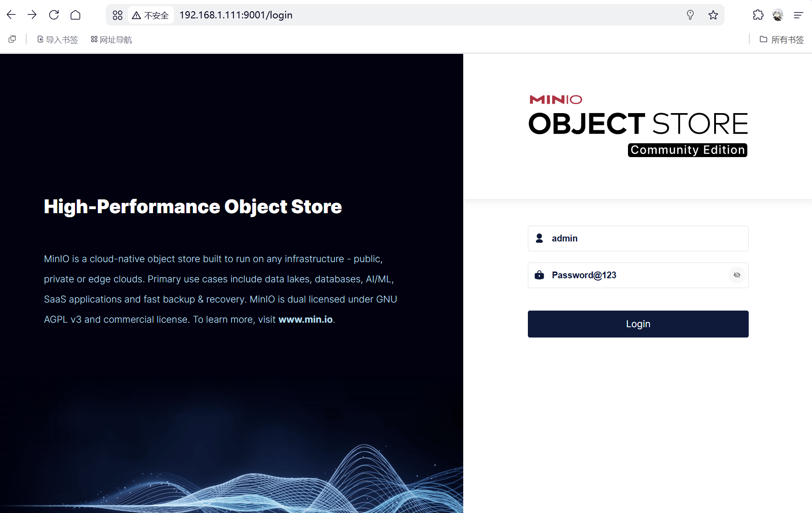Open the 网址导航 bookmark item
Viewport: 812px width, 513px height.
pyautogui.click(x=111, y=39)
